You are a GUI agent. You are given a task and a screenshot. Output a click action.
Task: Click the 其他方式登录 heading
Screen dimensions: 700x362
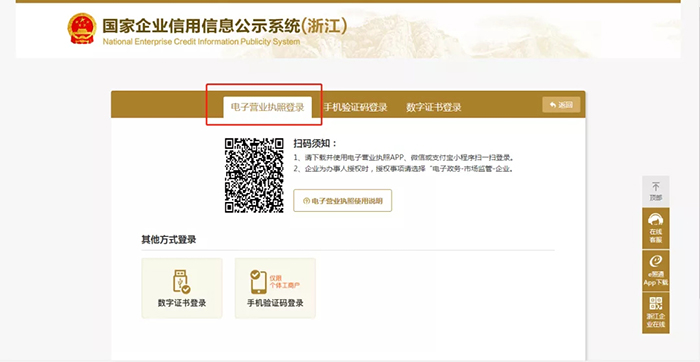[169, 240]
